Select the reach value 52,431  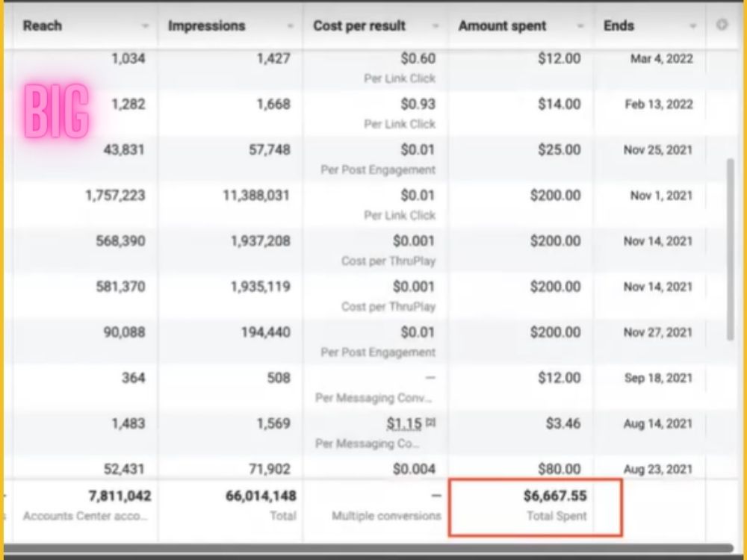point(124,470)
